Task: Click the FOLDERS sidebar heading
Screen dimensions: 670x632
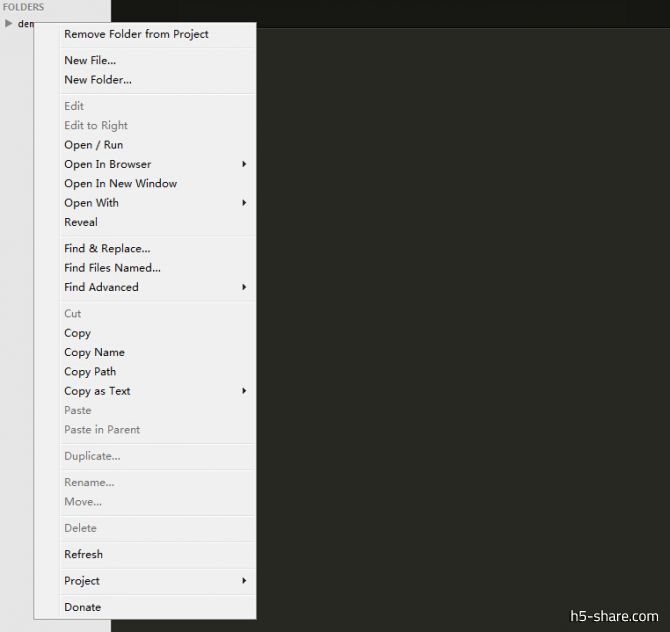Action: (x=23, y=7)
